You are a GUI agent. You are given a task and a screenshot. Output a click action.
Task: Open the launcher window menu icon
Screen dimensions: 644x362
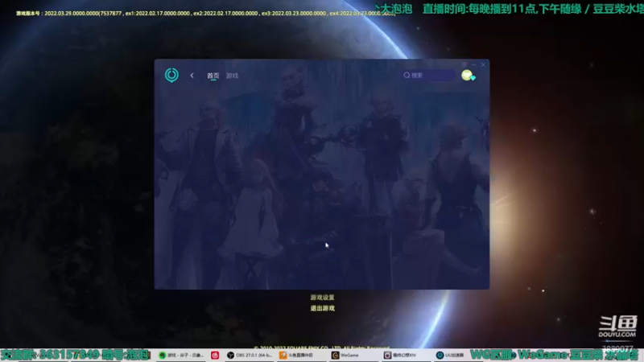[x=464, y=65]
